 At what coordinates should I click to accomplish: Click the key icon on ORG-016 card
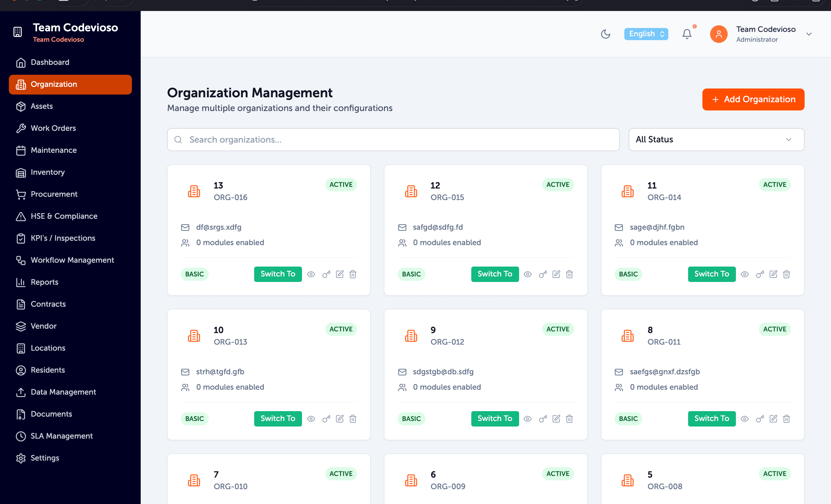pos(326,274)
